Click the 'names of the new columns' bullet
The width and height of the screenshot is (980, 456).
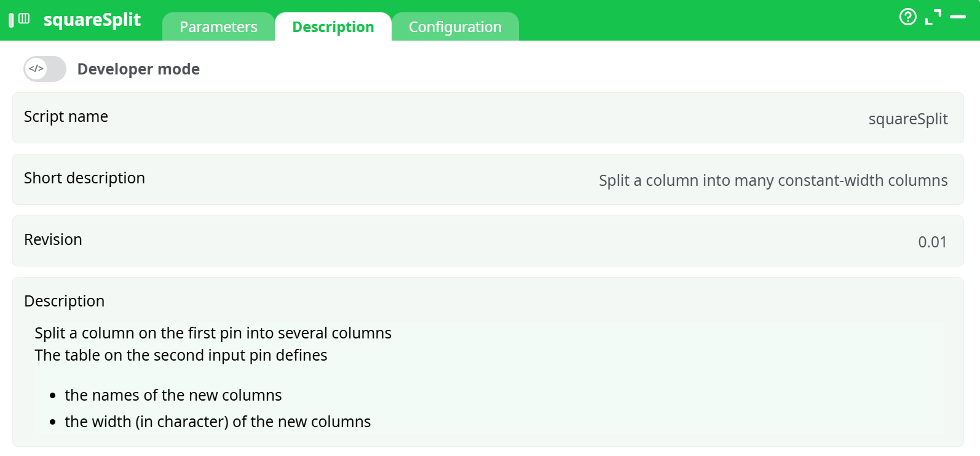173,395
